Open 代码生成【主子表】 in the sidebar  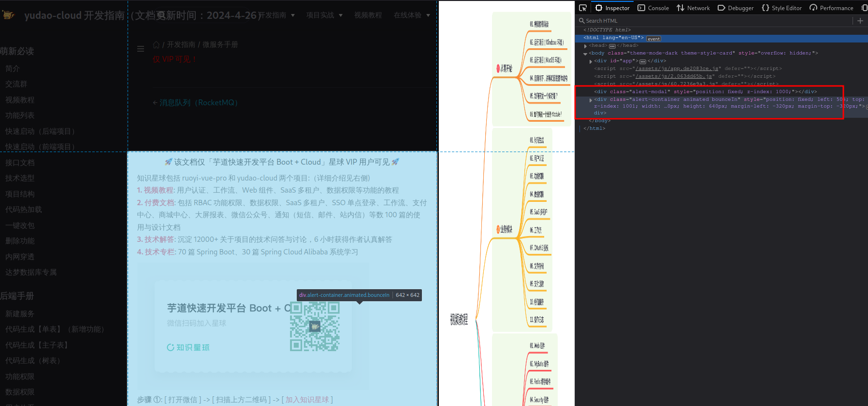[38, 345]
